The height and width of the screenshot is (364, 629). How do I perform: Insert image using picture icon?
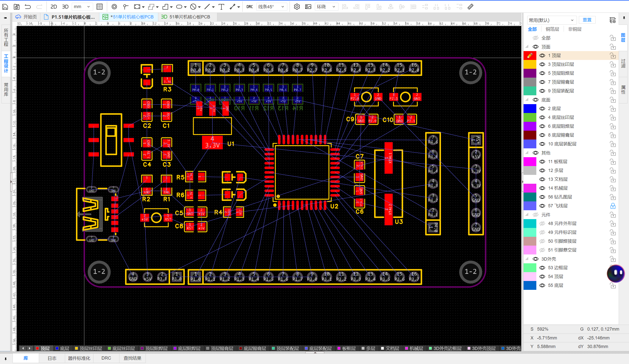pos(308,7)
